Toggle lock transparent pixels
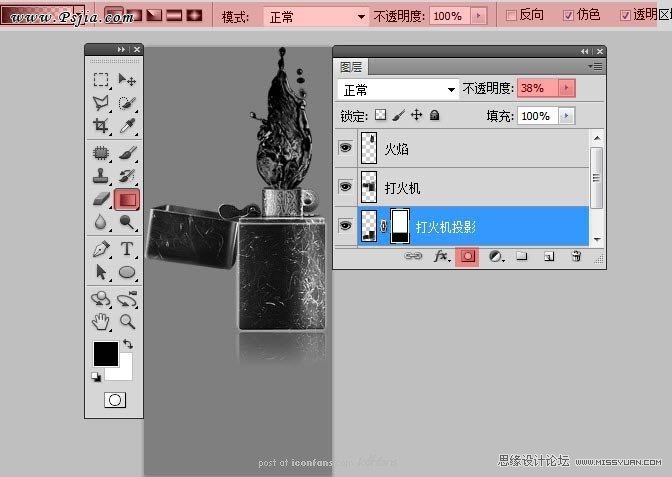The image size is (672, 477). pyautogui.click(x=380, y=115)
